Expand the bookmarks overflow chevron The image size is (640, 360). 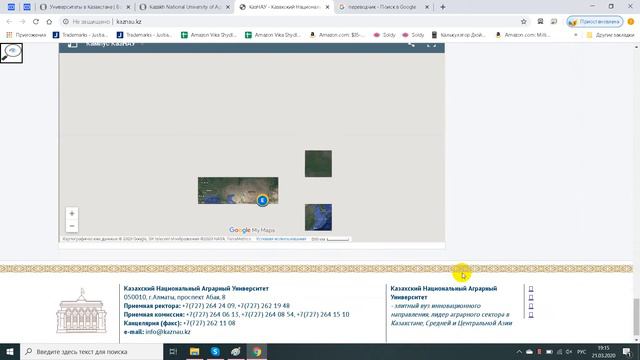point(576,35)
